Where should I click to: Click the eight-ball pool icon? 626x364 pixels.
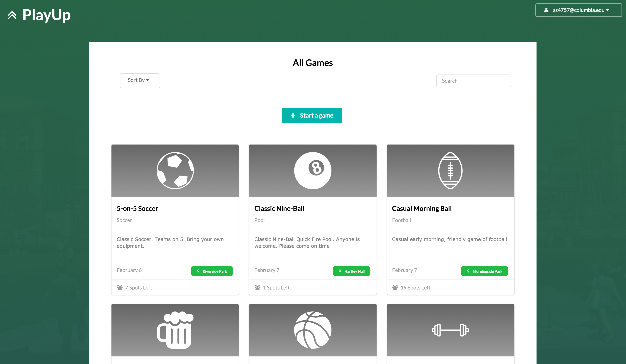(x=312, y=171)
